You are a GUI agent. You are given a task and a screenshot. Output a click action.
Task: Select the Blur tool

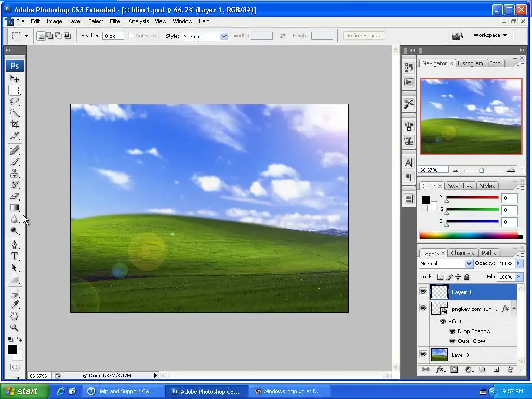click(14, 219)
